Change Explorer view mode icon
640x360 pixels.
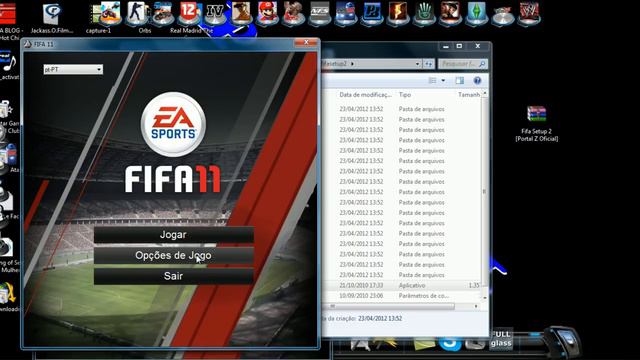point(433,80)
